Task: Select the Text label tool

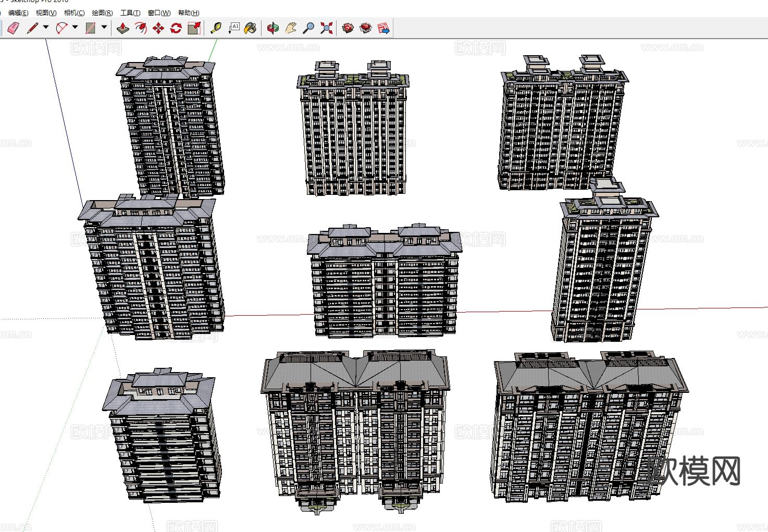Action: coord(233,28)
